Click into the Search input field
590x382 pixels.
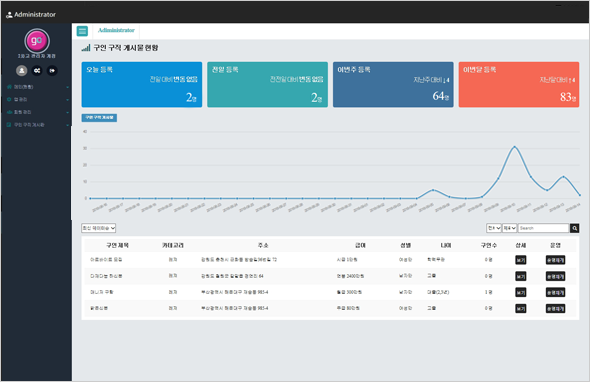point(543,228)
